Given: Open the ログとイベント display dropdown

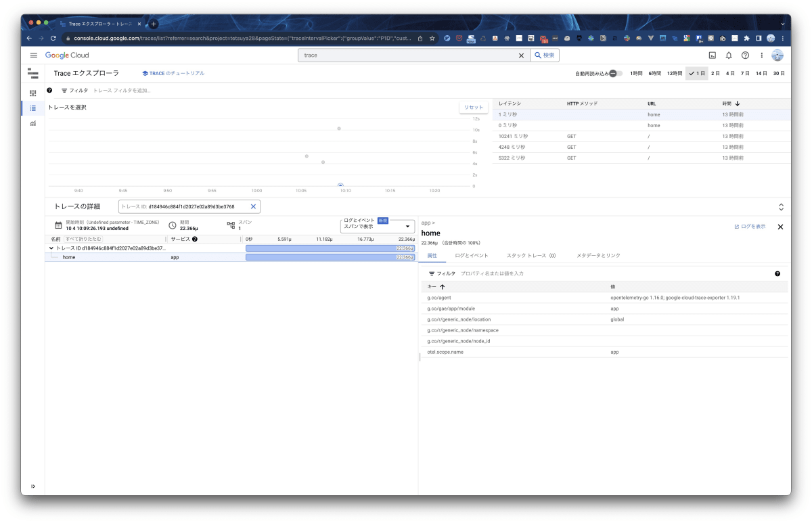Looking at the screenshot, I should pos(377,226).
